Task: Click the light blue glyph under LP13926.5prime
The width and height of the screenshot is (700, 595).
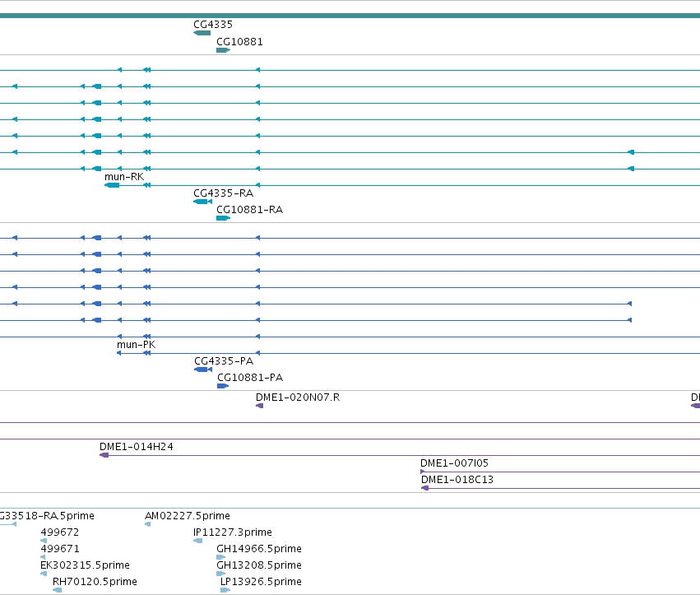Action: click(225, 590)
